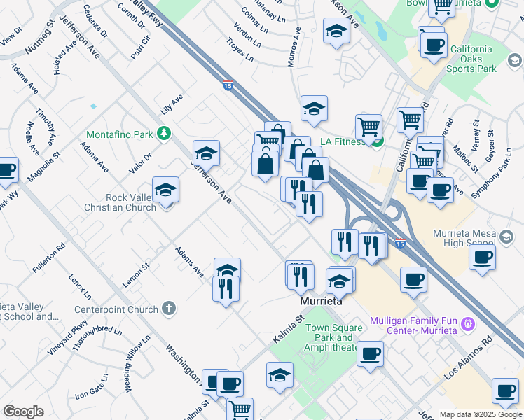Click the Montafino Park green tree marker
524x420 pixels.
point(164,133)
